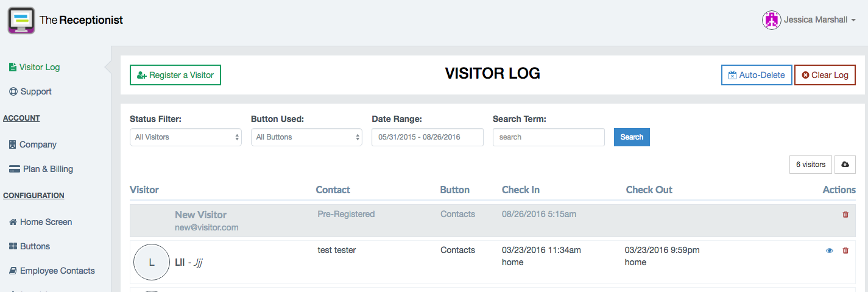Click the Clear Log button

pyautogui.click(x=825, y=75)
